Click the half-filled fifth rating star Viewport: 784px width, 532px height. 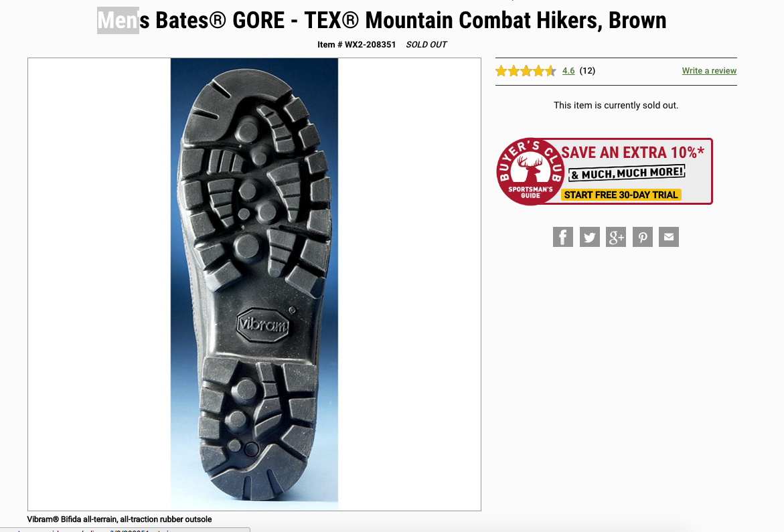click(x=550, y=71)
